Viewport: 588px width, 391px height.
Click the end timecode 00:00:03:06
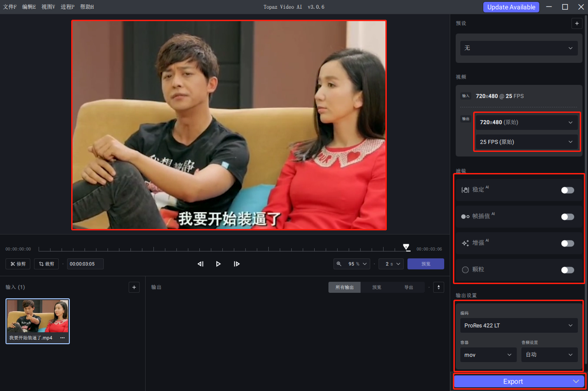tap(429, 249)
